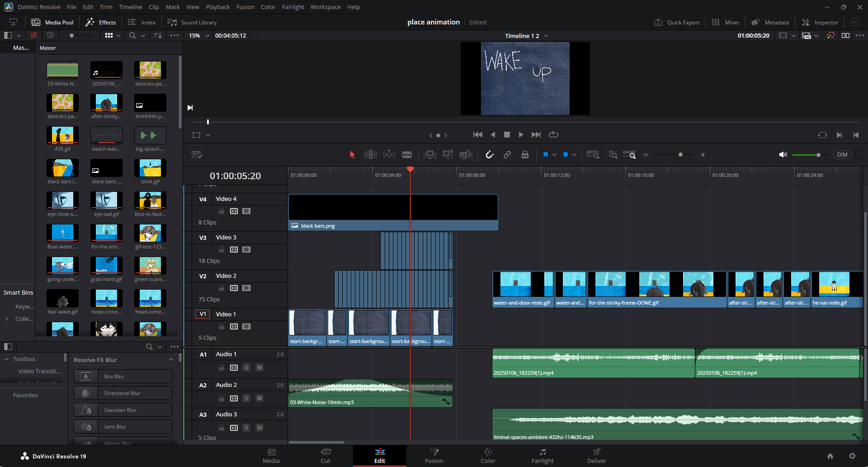868x467 pixels.
Task: Select the black bars.png clip on V4
Action: [393, 212]
